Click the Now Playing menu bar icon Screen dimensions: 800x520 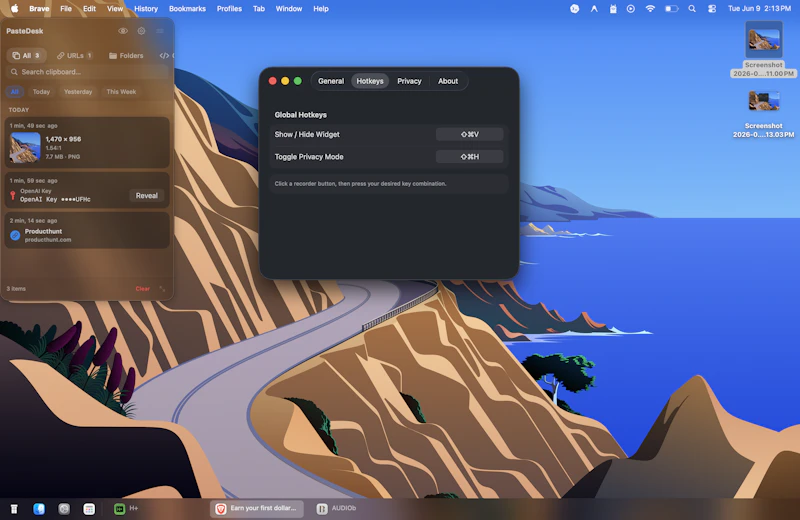(x=631, y=9)
